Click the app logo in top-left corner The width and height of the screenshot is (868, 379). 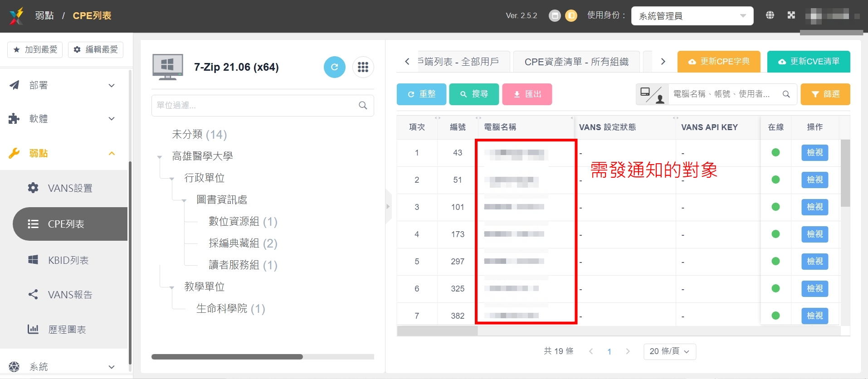[16, 16]
